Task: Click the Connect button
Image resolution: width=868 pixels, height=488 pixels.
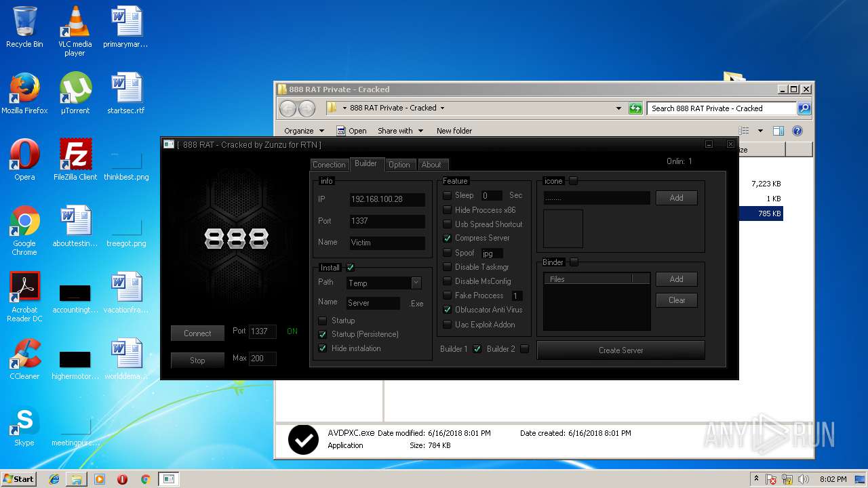Action: [197, 333]
